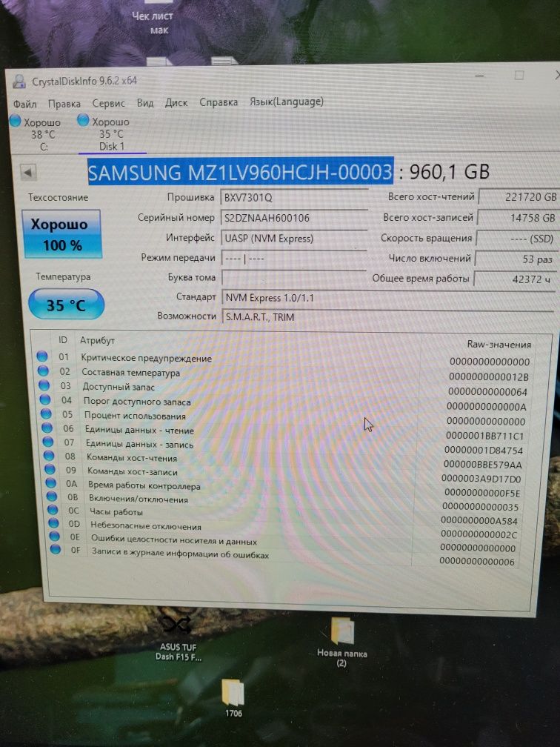Click status circle for Единицы данных - чтение
Screen dimensions: 560x747
coord(47,428)
